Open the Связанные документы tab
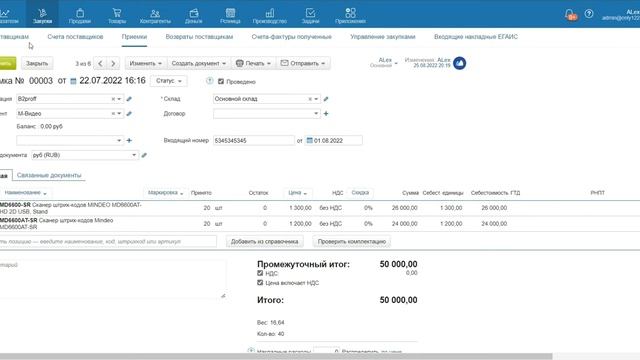 [x=49, y=175]
